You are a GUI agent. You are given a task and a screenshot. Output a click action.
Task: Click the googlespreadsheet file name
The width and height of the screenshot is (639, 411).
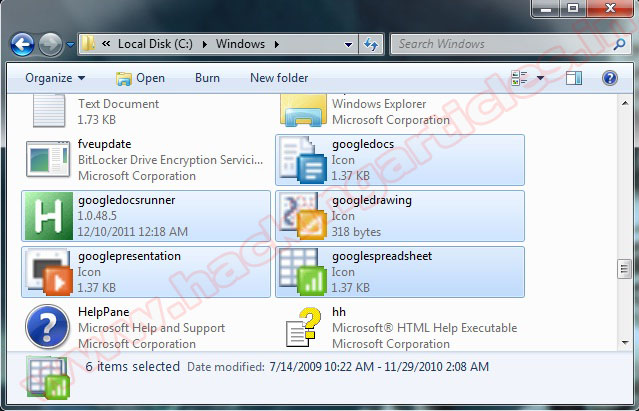tap(382, 256)
